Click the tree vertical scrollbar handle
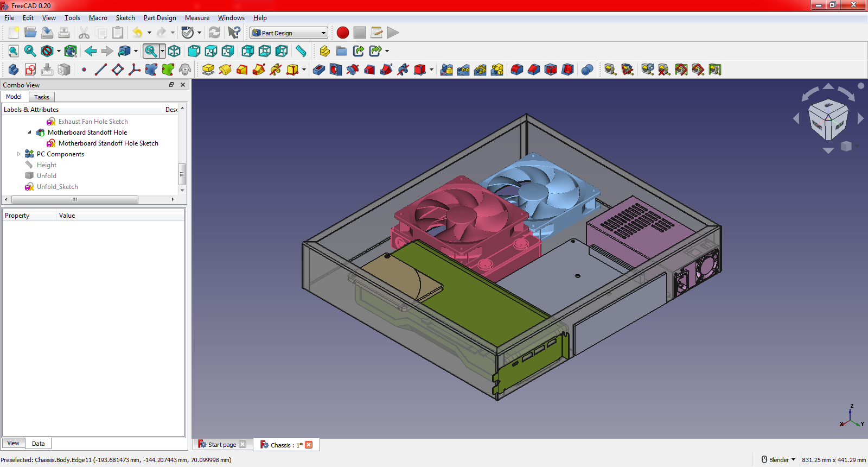The image size is (868, 467). [182, 174]
